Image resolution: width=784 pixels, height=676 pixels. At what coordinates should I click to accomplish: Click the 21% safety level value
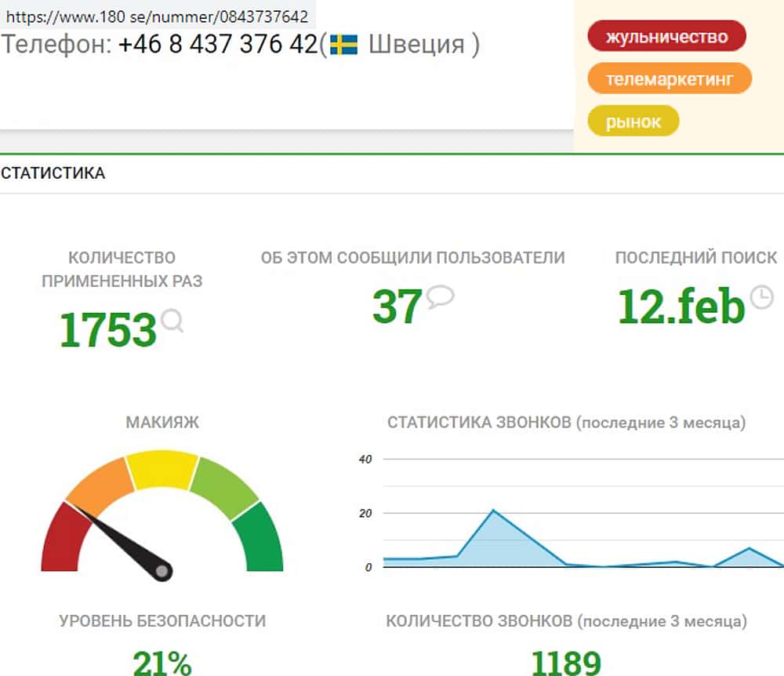tap(162, 663)
